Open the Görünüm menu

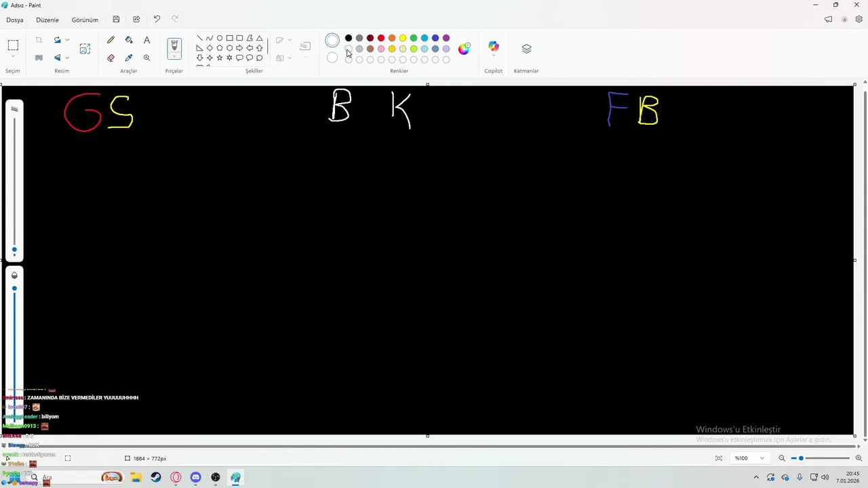[x=85, y=20]
